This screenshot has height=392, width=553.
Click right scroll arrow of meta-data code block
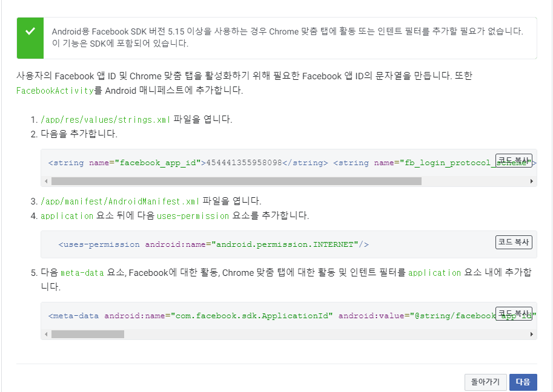(531, 334)
